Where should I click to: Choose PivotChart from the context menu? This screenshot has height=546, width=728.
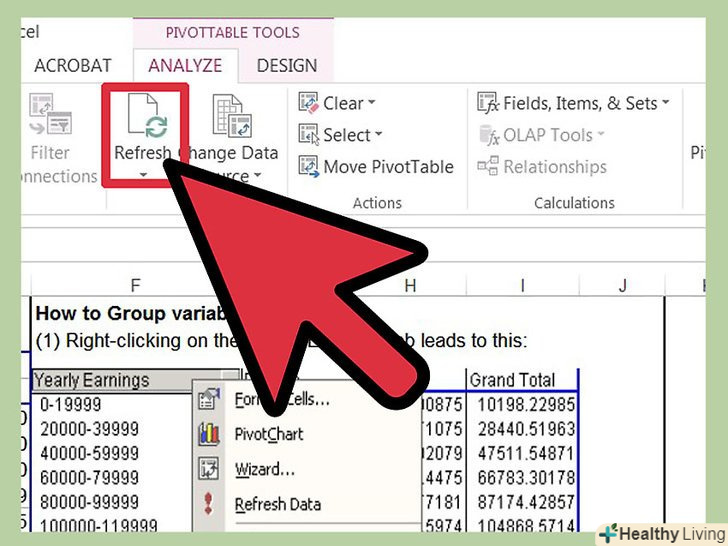tap(268, 434)
